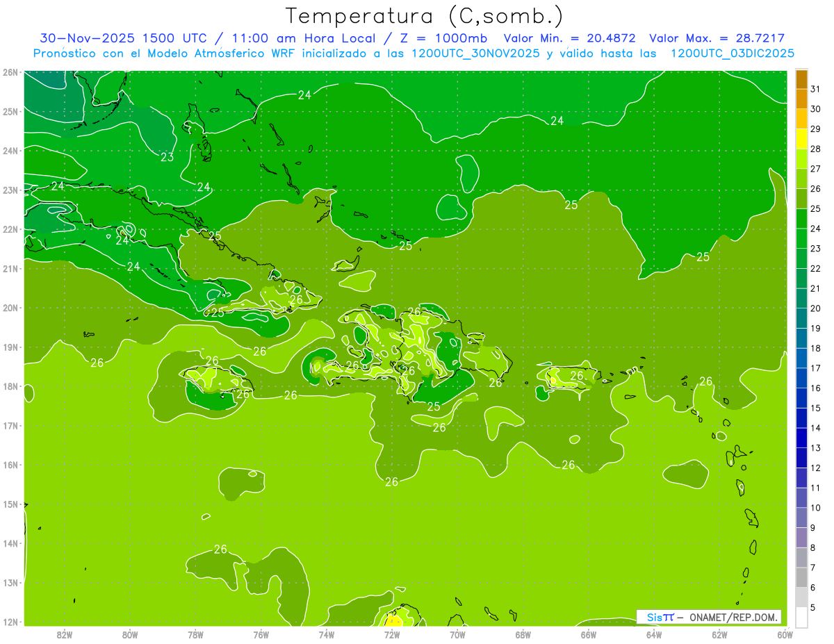Click the "18N" latitude label
This screenshot has height=644, width=834.
tap(10, 386)
